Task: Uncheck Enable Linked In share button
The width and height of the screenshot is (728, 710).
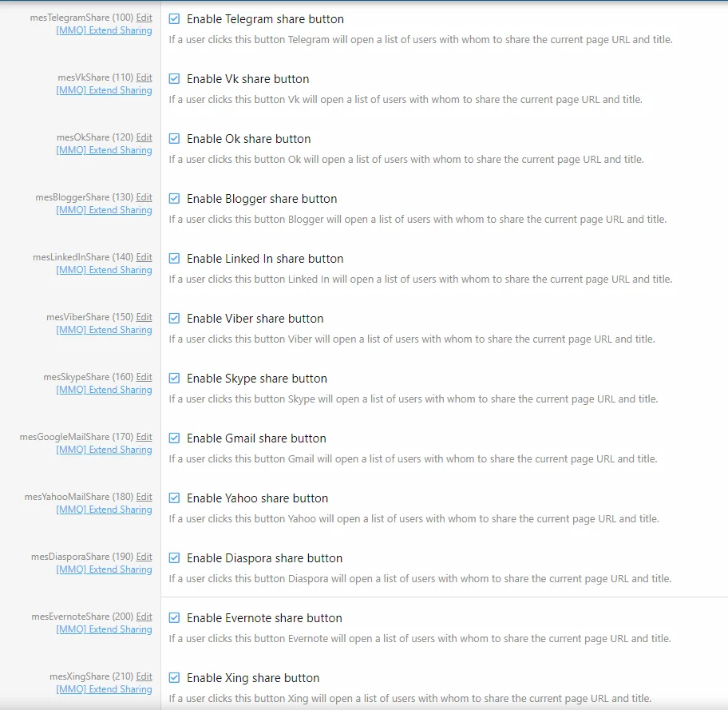Action: tap(174, 259)
